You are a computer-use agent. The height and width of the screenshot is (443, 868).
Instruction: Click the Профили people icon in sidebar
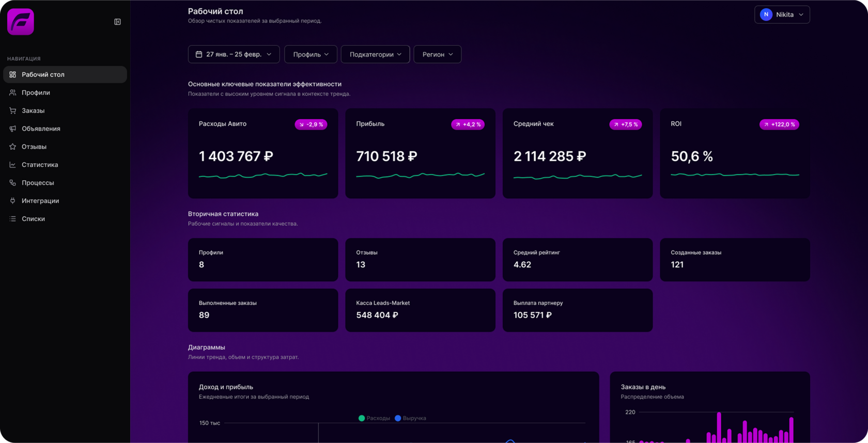(x=13, y=92)
